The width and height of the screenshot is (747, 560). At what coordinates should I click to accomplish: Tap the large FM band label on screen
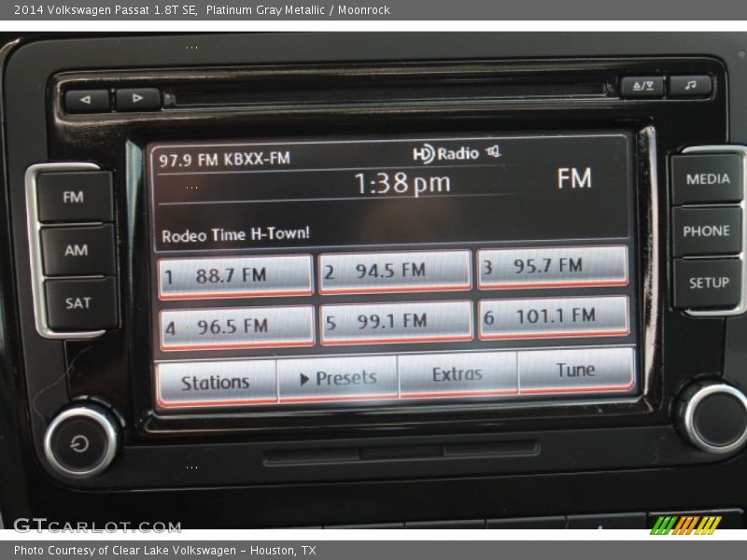pos(574,178)
